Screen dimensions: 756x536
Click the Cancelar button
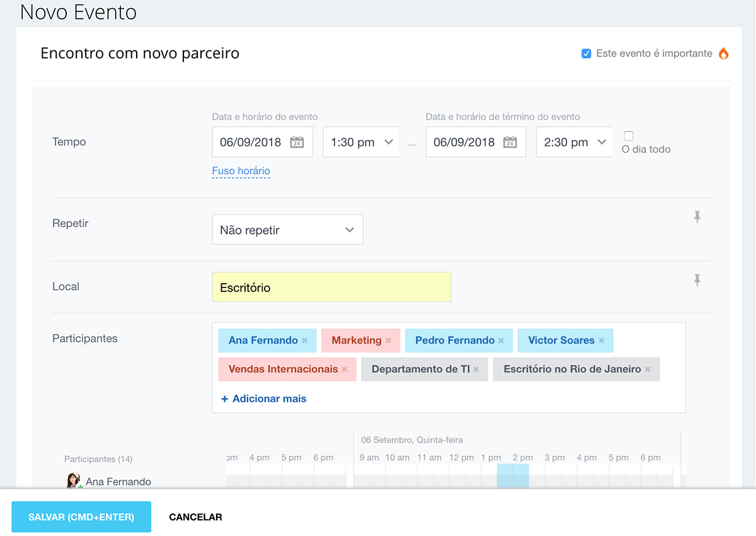pos(195,517)
